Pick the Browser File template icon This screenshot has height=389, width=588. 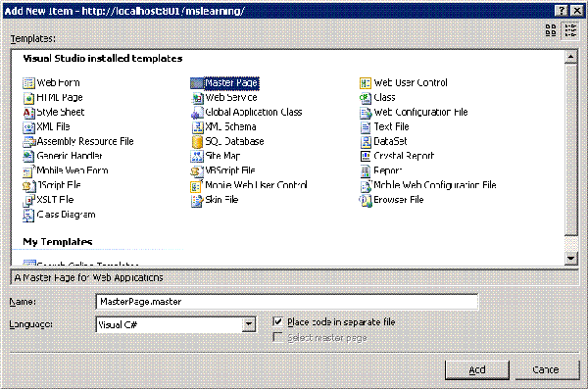click(366, 200)
